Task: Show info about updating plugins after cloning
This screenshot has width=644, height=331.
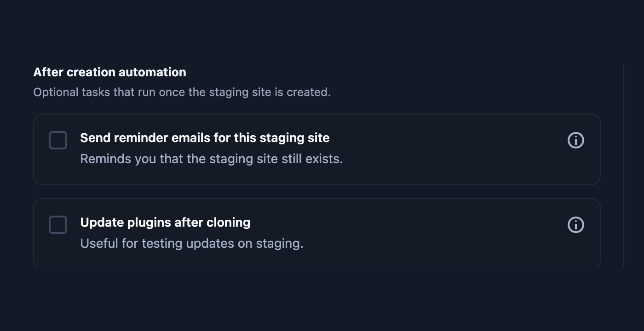Action: [x=575, y=225]
